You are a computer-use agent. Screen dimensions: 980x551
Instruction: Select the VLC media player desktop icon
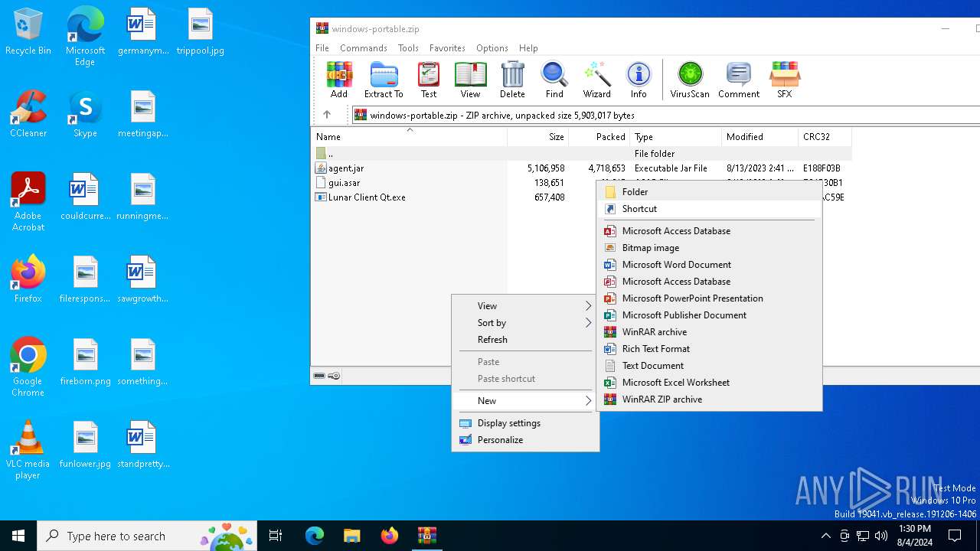point(28,450)
